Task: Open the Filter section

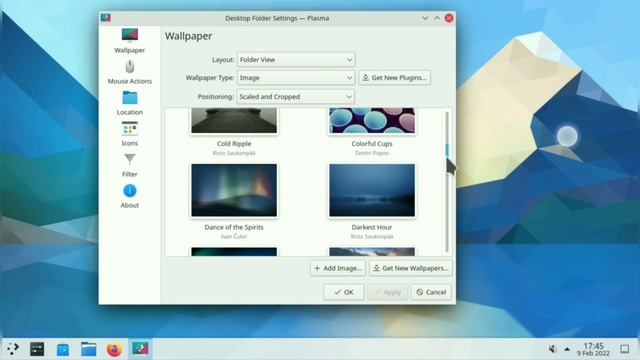Action: (x=129, y=165)
